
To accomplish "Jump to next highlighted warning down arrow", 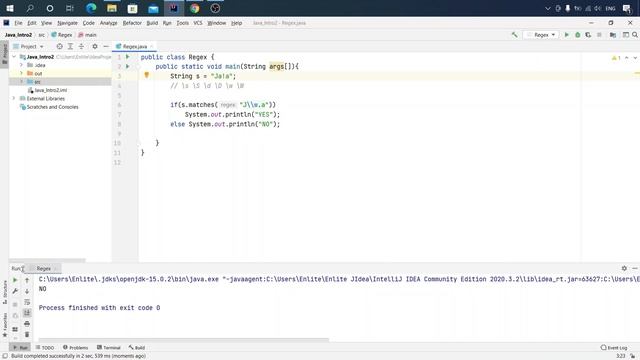I will coord(635,58).
